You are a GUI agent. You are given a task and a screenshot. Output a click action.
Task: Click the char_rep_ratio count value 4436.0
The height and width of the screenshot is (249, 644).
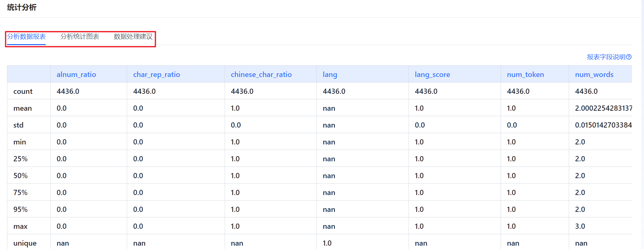coord(144,91)
